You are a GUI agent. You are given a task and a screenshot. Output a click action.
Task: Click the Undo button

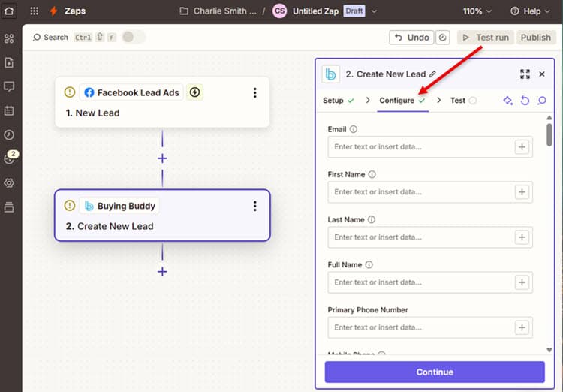(411, 38)
